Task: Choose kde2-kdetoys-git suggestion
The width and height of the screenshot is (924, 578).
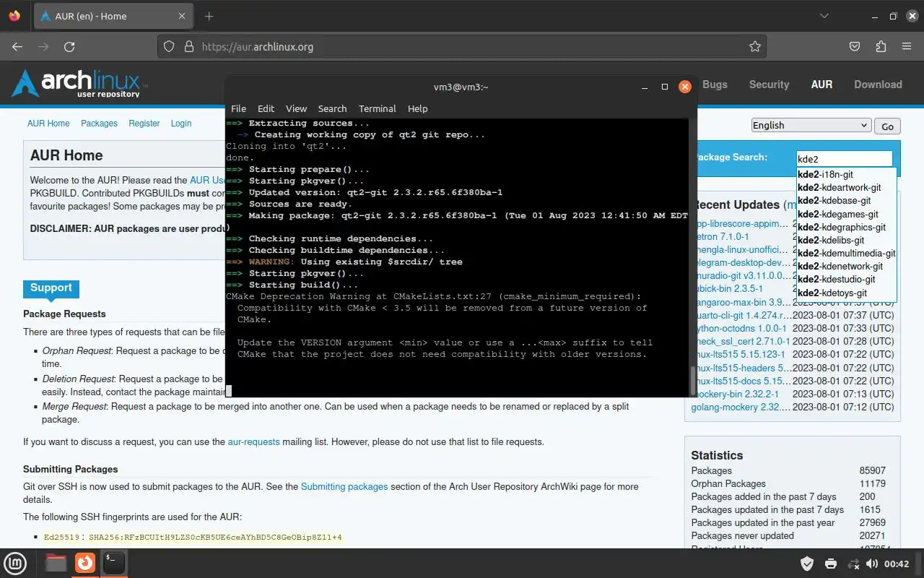Action: click(x=846, y=293)
